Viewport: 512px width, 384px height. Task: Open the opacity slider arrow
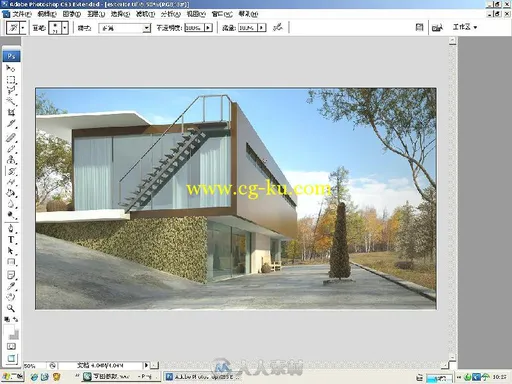208,28
